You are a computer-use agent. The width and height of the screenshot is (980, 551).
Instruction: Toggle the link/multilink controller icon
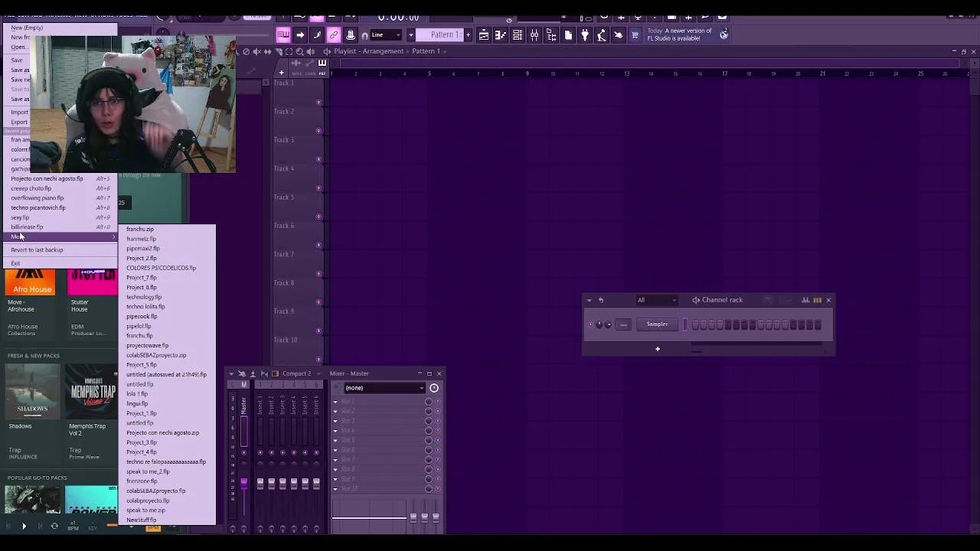[x=334, y=34]
